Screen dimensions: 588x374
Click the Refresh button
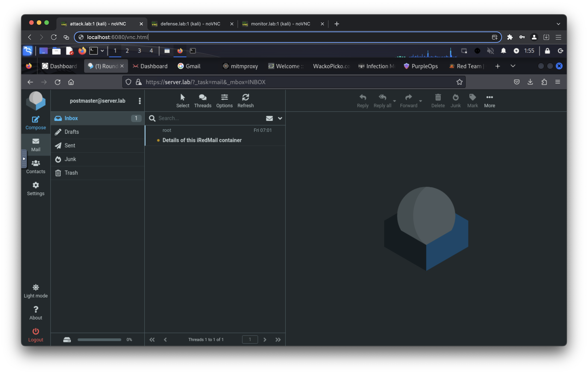[245, 100]
